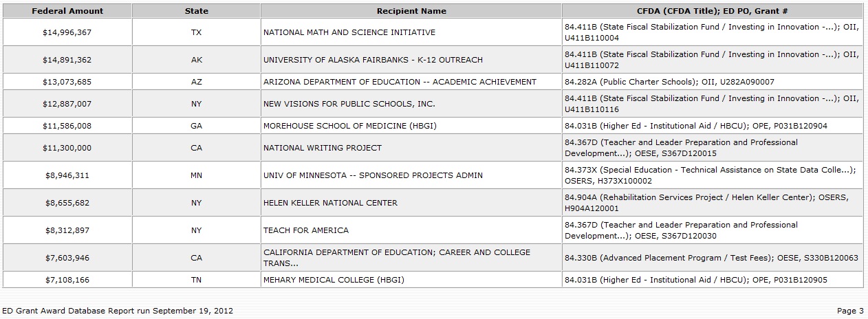
Task: Click the Advanced Placement Program CFDA entry
Action: point(711,258)
